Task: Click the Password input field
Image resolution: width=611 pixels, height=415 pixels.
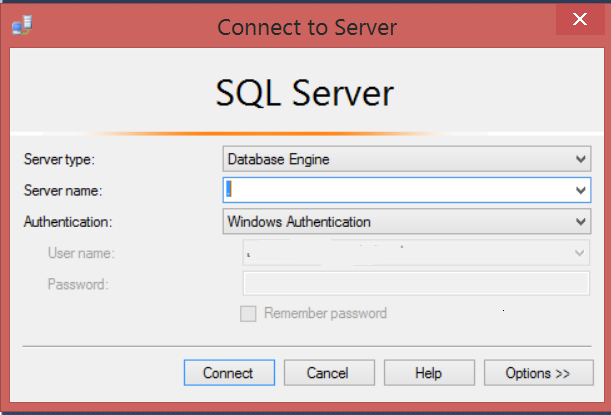Action: click(x=416, y=283)
